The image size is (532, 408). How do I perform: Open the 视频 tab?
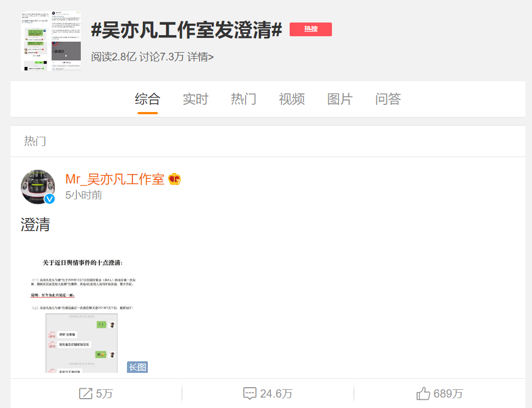tap(292, 99)
